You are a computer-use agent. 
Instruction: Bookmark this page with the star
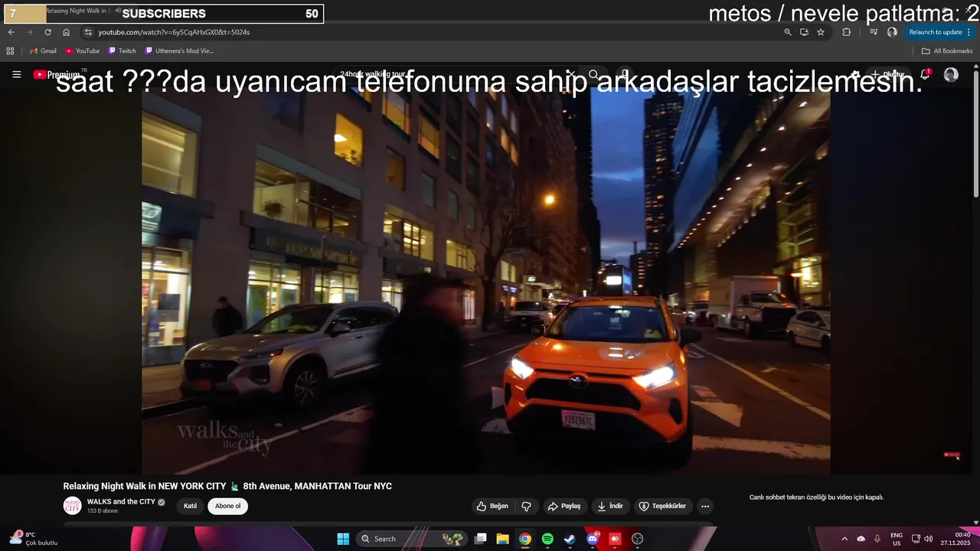click(821, 32)
